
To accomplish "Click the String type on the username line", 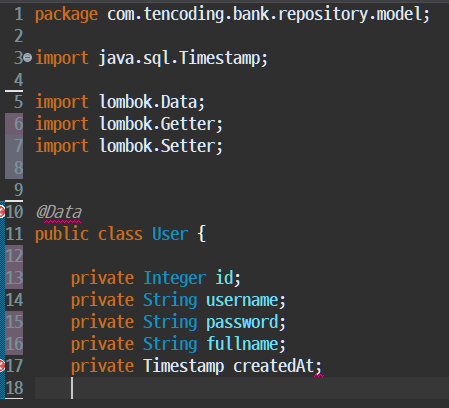I will (170, 301).
